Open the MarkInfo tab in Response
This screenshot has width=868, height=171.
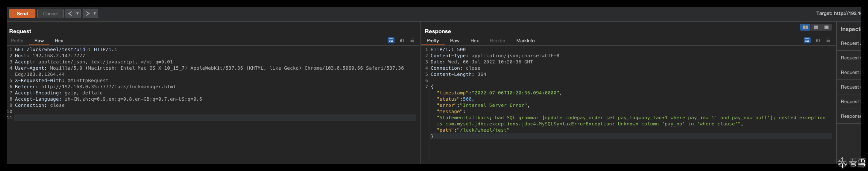[x=525, y=41]
